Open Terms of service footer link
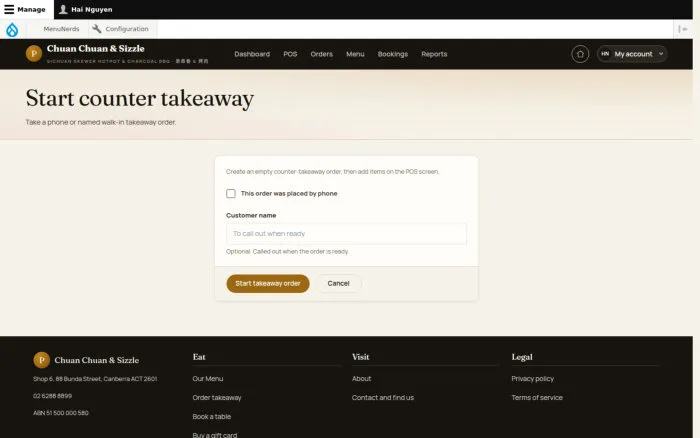 [537, 397]
